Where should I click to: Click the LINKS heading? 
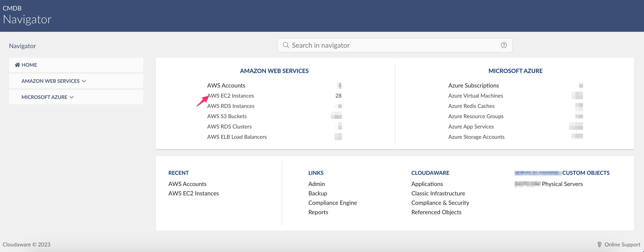316,173
